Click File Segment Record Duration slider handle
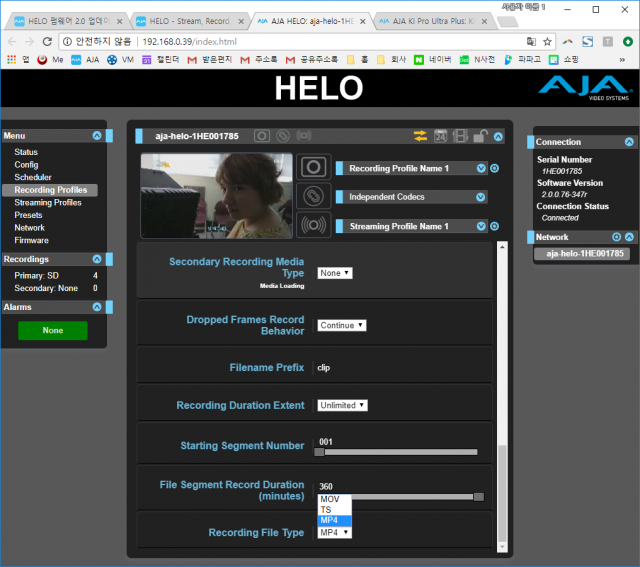This screenshot has width=640, height=567. [x=478, y=497]
